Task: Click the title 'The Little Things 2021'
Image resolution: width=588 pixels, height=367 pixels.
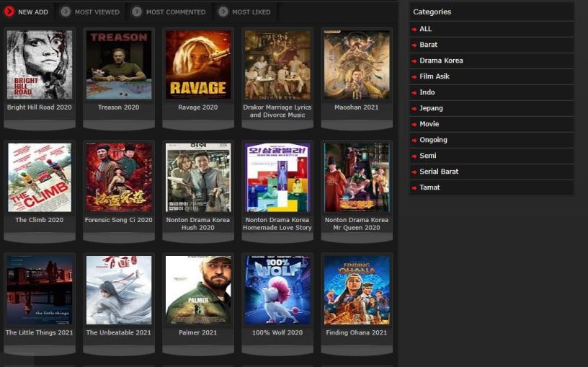Action: pyautogui.click(x=40, y=332)
